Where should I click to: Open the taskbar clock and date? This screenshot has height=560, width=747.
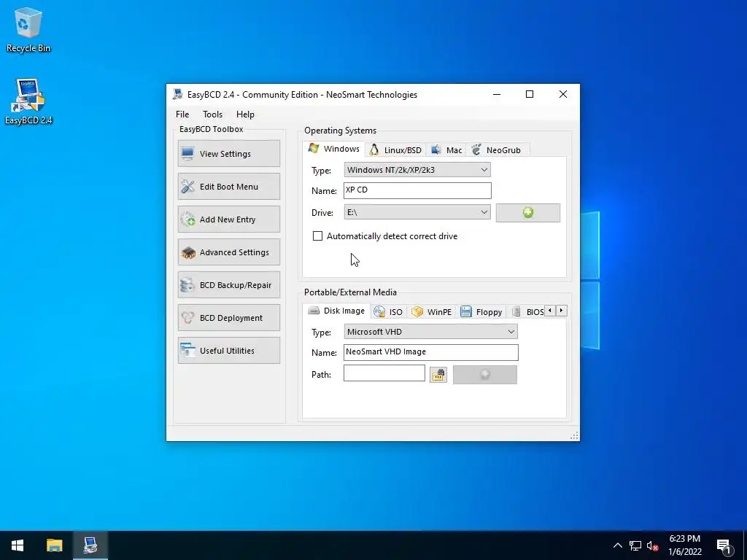pos(684,545)
